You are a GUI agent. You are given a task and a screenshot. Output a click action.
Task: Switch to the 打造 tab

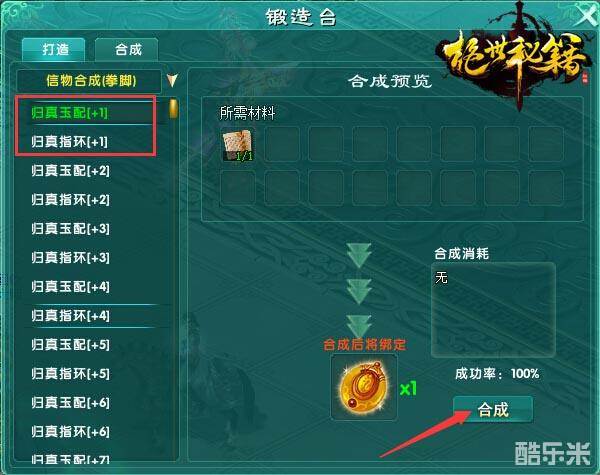tap(55, 49)
